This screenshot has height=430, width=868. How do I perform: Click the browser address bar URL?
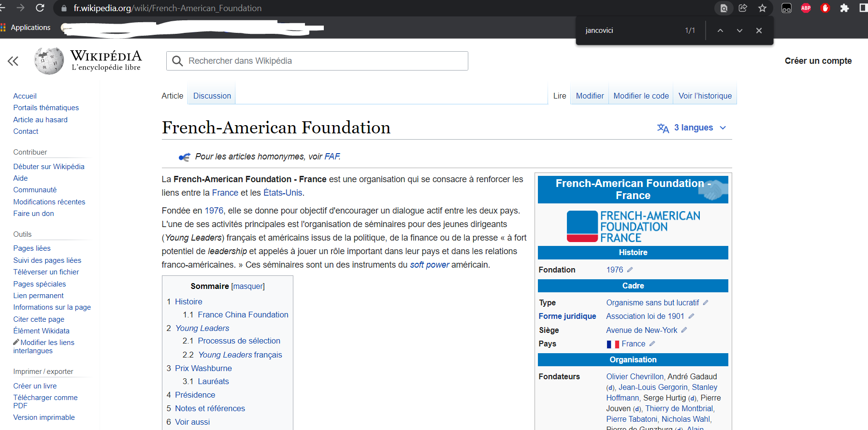click(x=168, y=8)
